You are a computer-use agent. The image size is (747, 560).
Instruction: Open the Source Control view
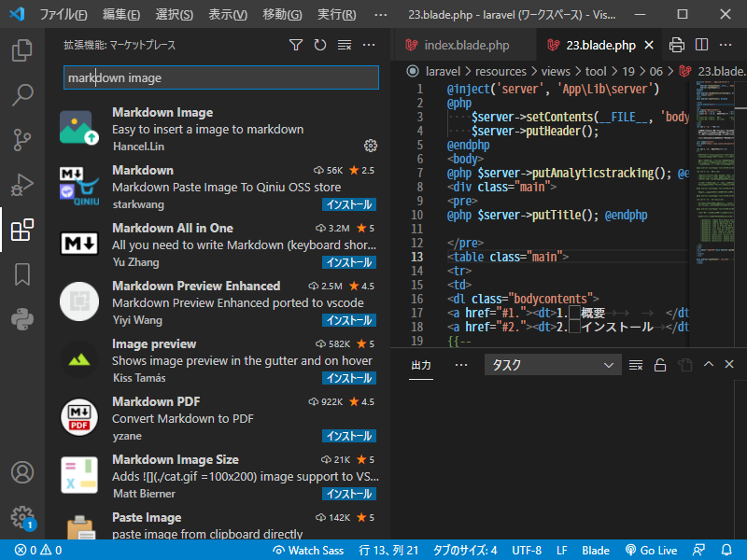pos(22,140)
